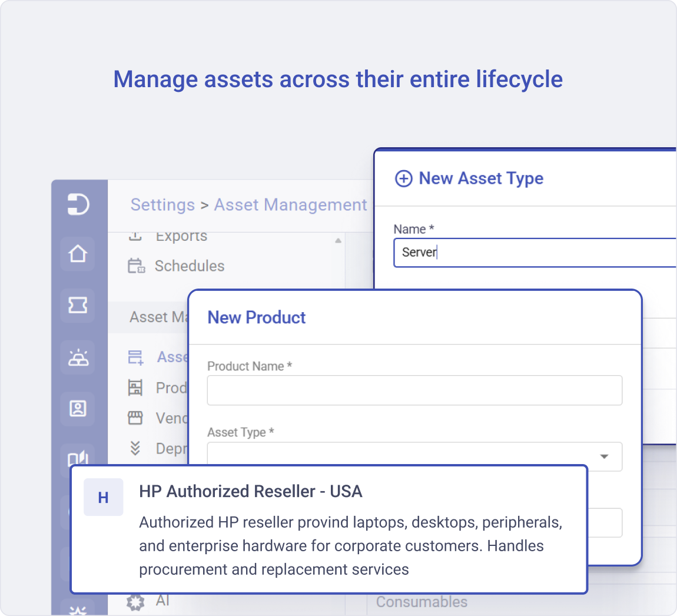Image resolution: width=677 pixels, height=616 pixels.
Task: Click the Name field containing Server
Action: [535, 253]
